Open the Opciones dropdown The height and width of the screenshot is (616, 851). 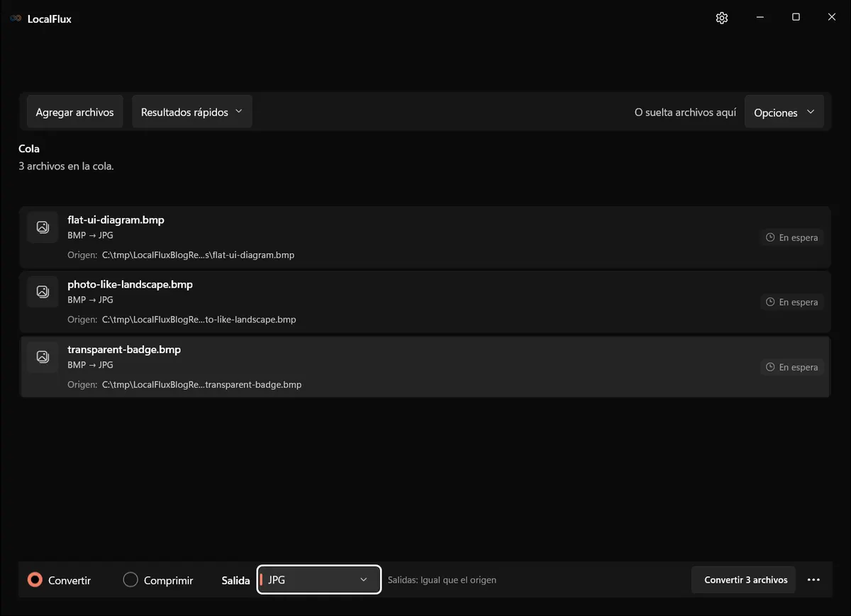coord(784,113)
